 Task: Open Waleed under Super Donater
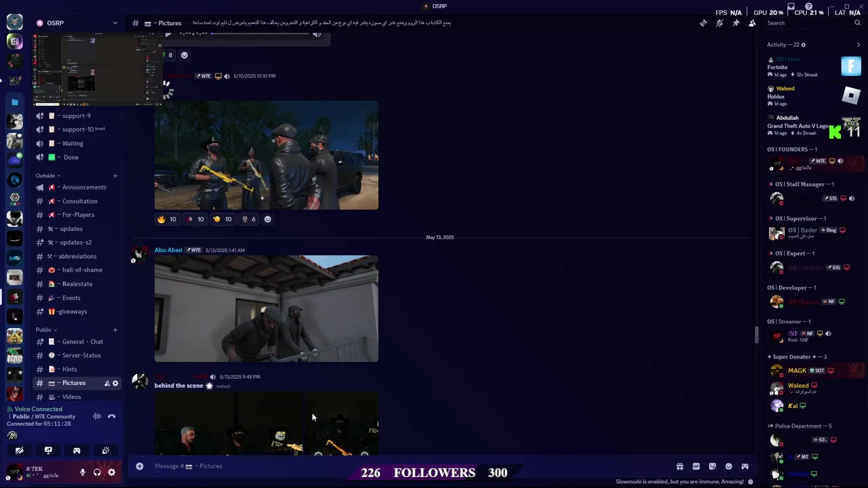(x=814, y=388)
